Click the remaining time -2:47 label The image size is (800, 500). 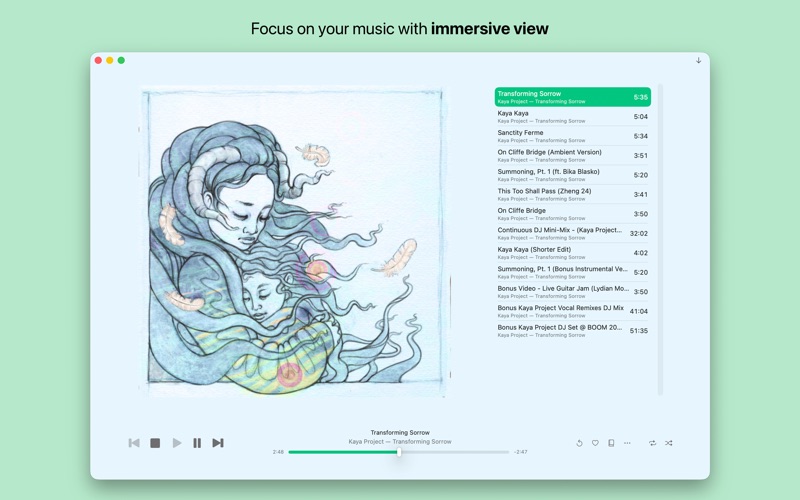pos(521,452)
